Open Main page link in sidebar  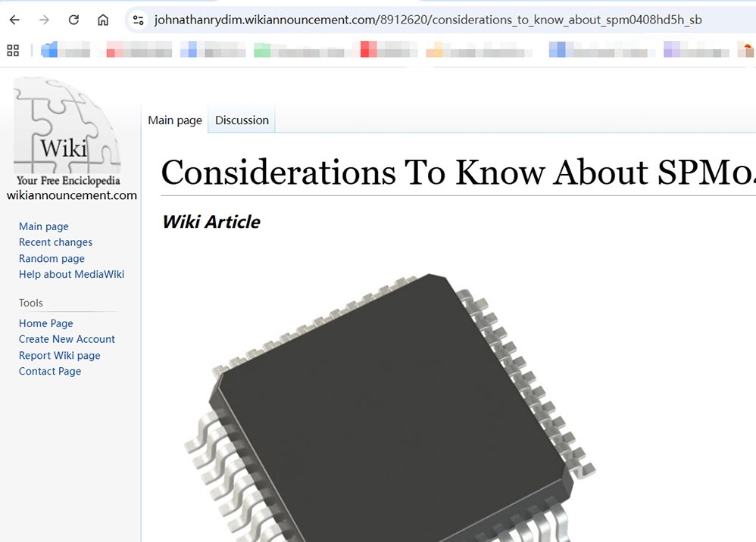pyautogui.click(x=44, y=226)
